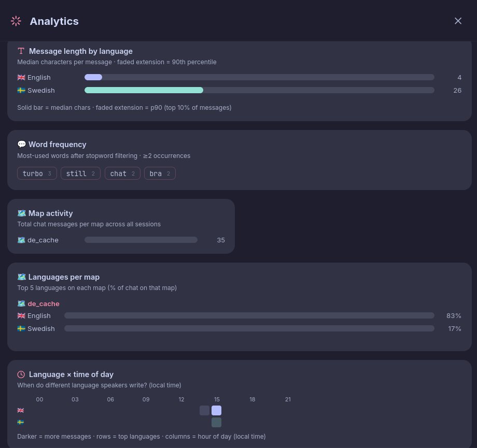Select the turbo word chip
Image resolution: width=477 pixels, height=448 pixels.
(37, 173)
